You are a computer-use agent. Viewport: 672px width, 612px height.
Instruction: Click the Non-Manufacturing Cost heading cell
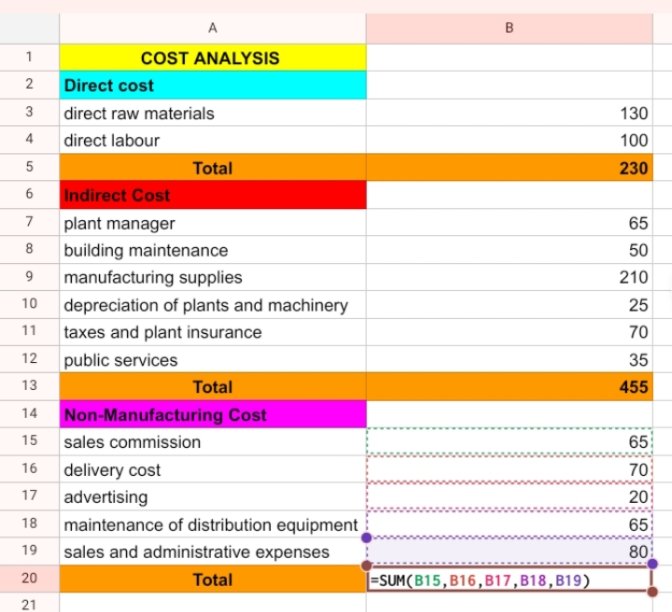213,414
